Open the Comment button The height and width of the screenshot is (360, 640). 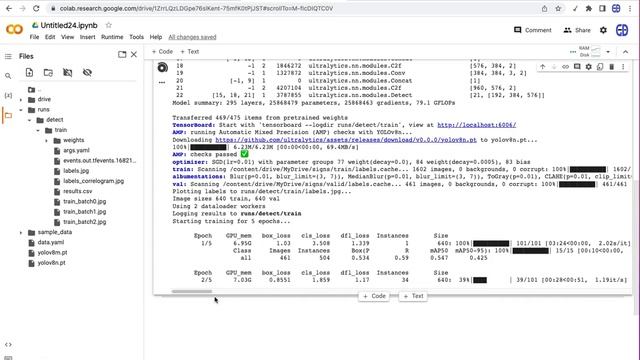pos(532,30)
